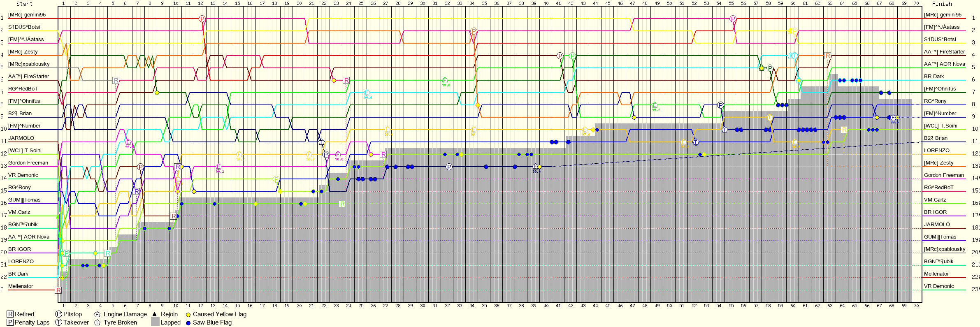980x327 pixels.
Task: Click the pink Retired marker at lap 24
Action: (346, 81)
